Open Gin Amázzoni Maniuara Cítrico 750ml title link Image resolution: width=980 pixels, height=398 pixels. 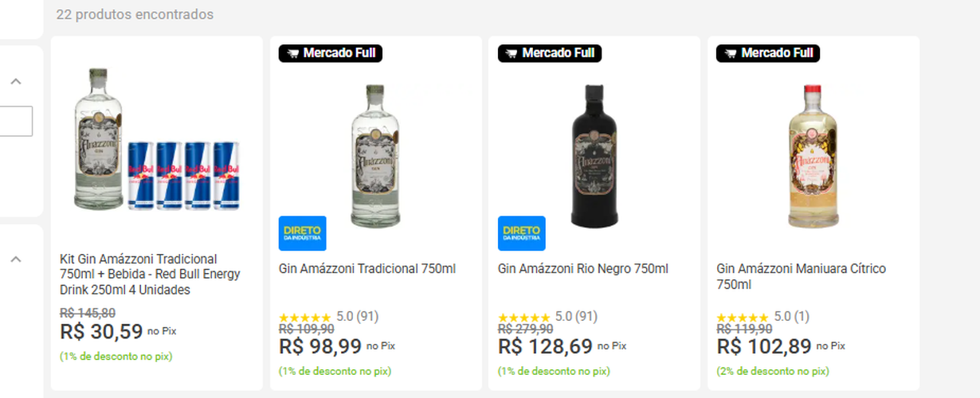801,276
